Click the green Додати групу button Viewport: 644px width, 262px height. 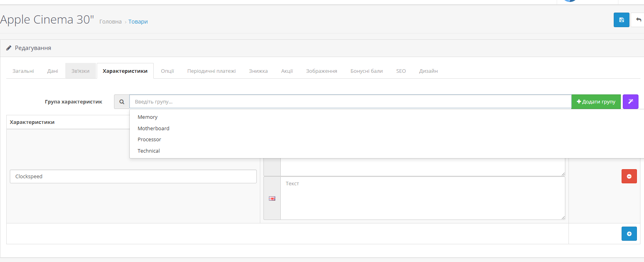tap(596, 101)
